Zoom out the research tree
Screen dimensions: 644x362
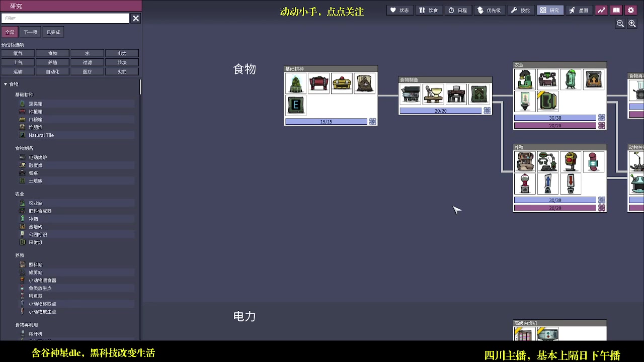coord(620,24)
